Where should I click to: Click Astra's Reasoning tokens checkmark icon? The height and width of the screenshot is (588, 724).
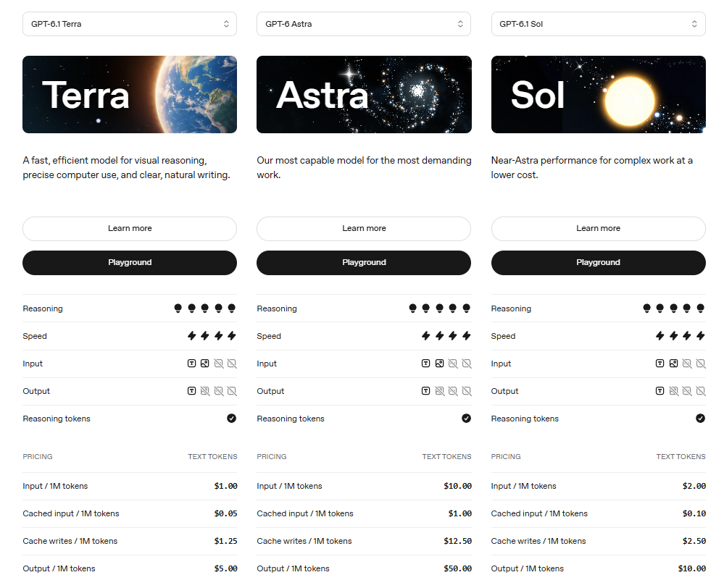pos(466,418)
